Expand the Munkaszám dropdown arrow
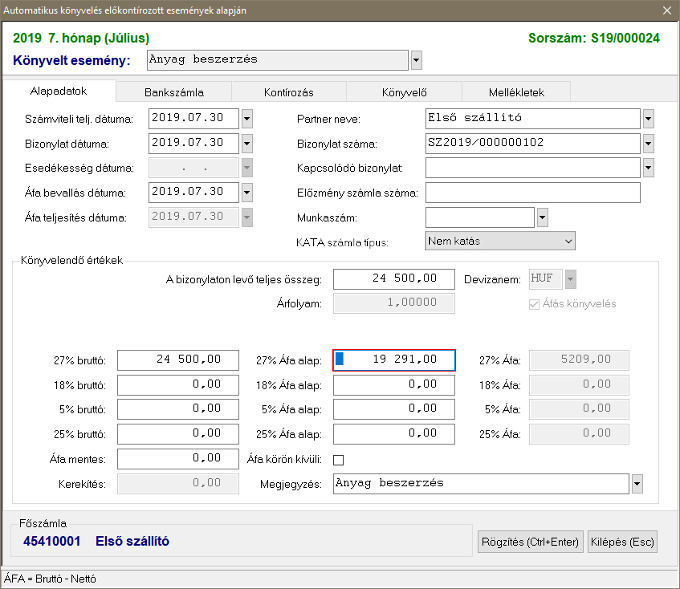This screenshot has width=680, height=589. point(543,216)
